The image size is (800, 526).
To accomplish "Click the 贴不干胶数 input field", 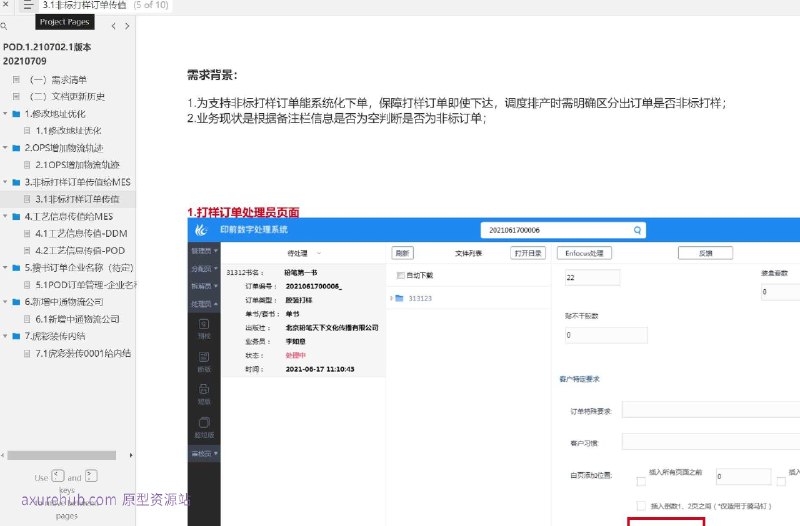I will [606, 335].
